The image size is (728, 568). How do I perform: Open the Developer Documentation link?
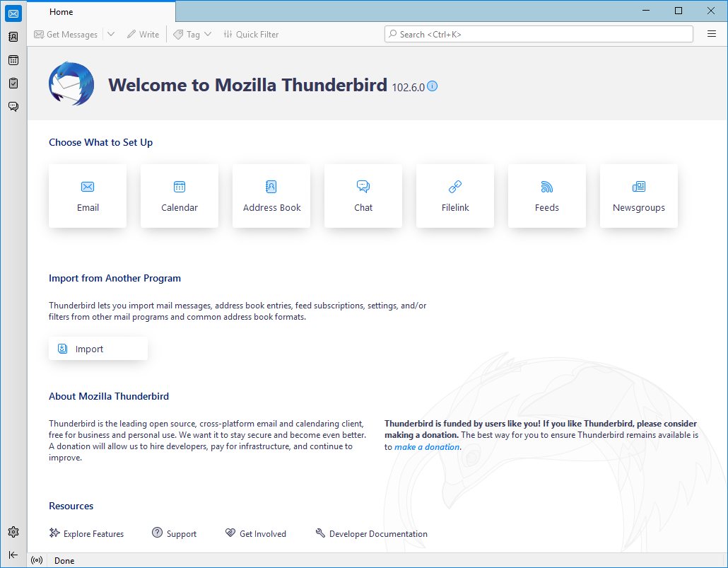372,533
